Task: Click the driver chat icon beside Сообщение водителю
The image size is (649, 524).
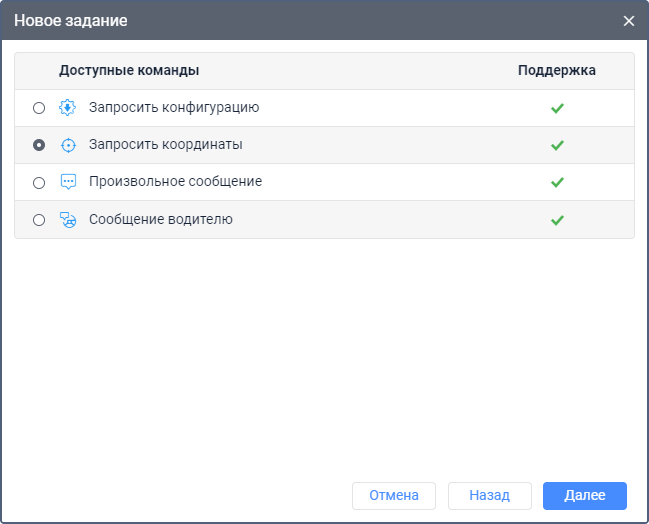Action: [x=68, y=220]
